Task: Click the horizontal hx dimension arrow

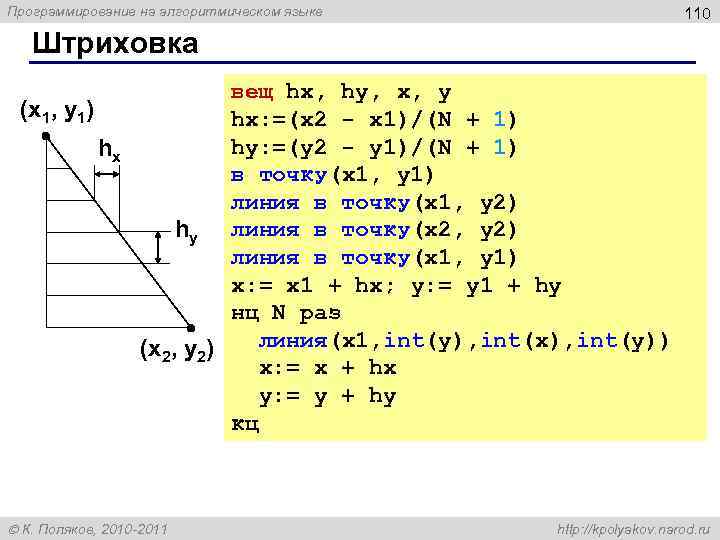Action: click(107, 174)
